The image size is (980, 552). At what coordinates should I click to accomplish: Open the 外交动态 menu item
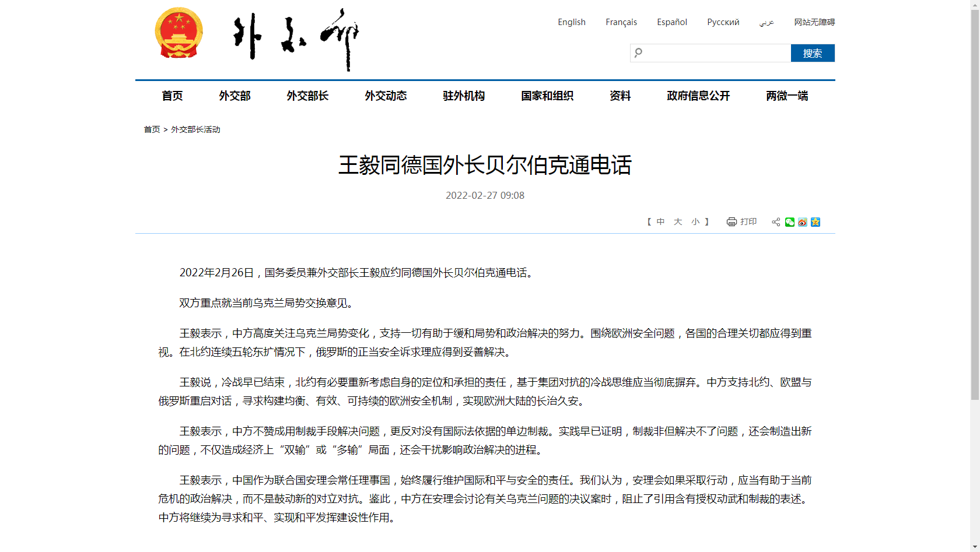[386, 96]
